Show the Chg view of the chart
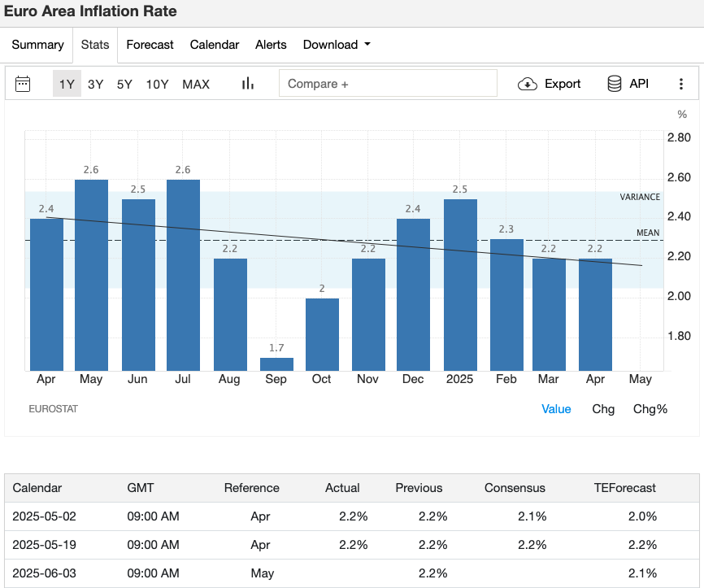Viewport: 704px width, 588px height. [603, 409]
